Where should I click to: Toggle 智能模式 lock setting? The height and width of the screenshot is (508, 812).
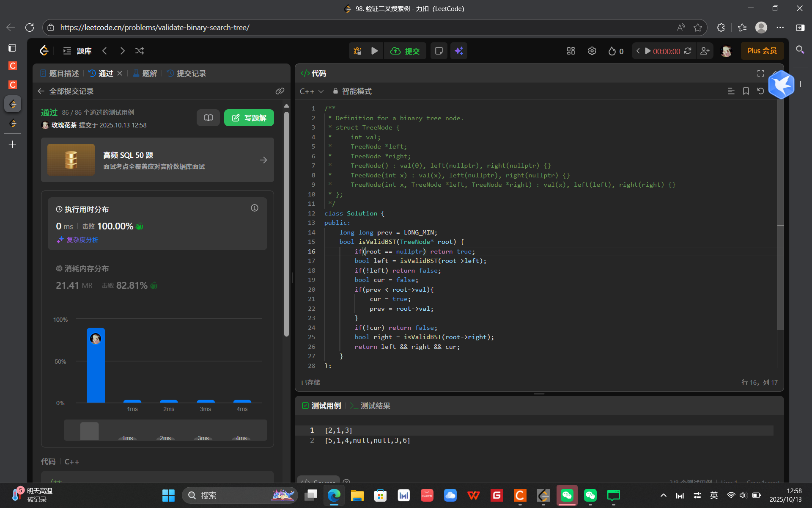tap(352, 91)
